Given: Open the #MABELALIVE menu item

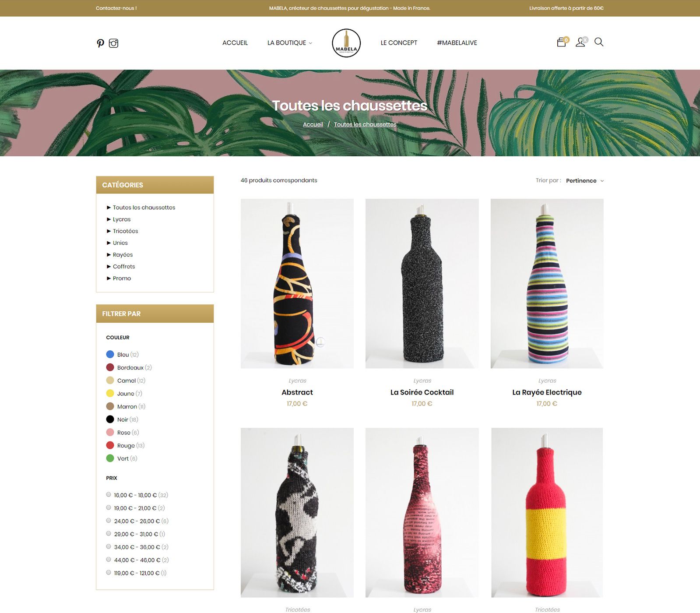Looking at the screenshot, I should pos(457,43).
